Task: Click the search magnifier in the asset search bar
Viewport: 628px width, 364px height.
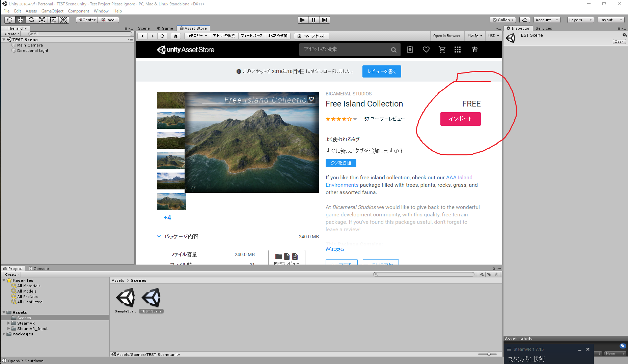Action: (x=393, y=50)
